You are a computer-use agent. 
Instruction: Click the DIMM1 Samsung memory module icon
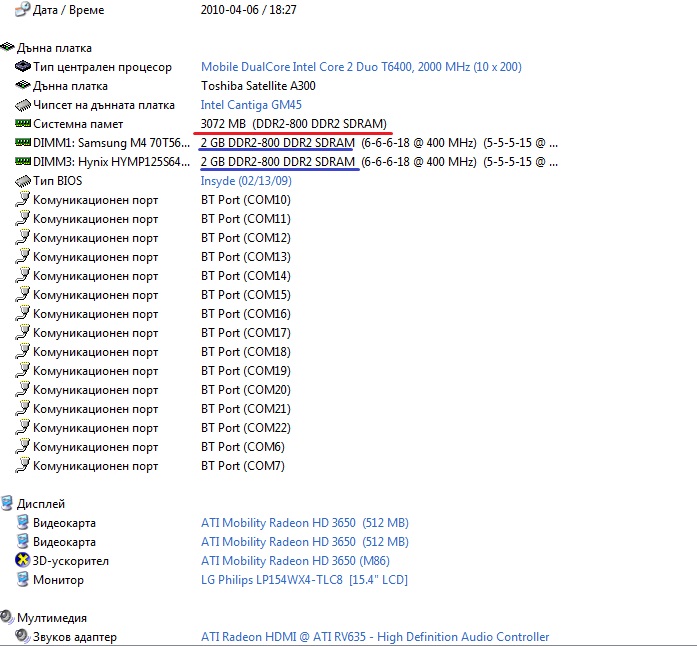23,143
